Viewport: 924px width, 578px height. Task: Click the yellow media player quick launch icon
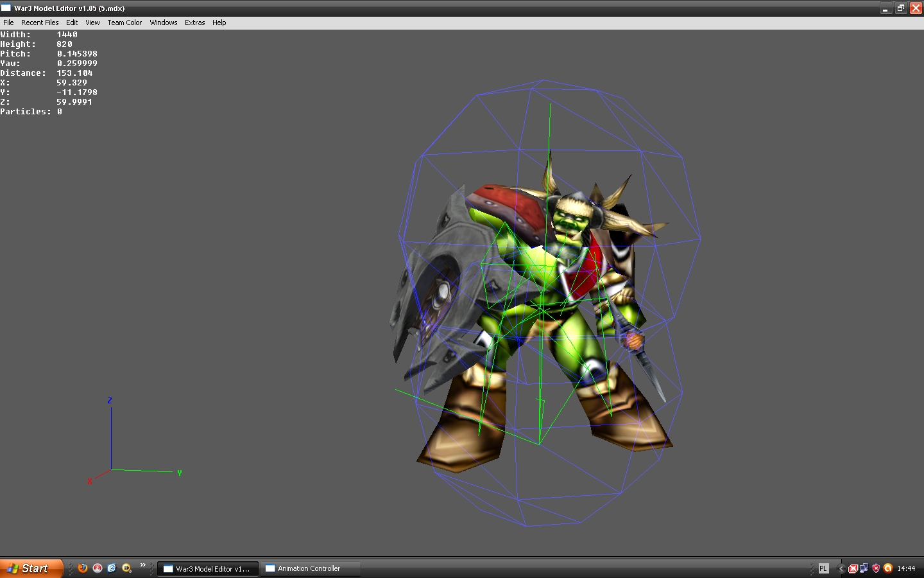[x=126, y=568]
